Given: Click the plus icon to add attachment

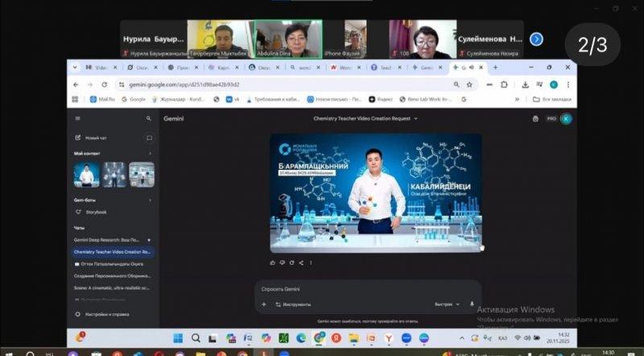Looking at the screenshot, I should tap(263, 304).
